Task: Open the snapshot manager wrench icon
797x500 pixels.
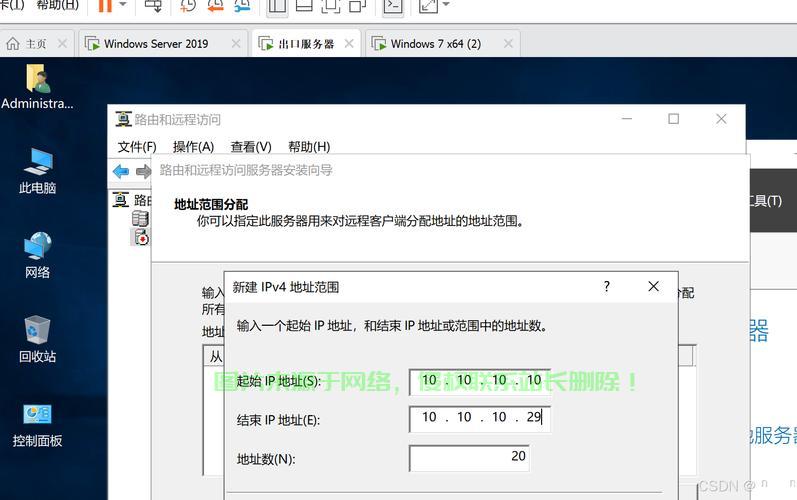Action: click(242, 5)
